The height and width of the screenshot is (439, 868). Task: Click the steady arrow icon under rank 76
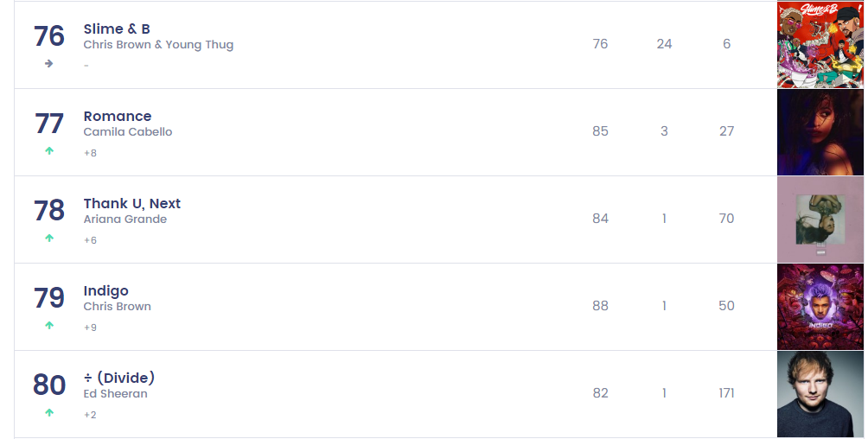(x=49, y=63)
